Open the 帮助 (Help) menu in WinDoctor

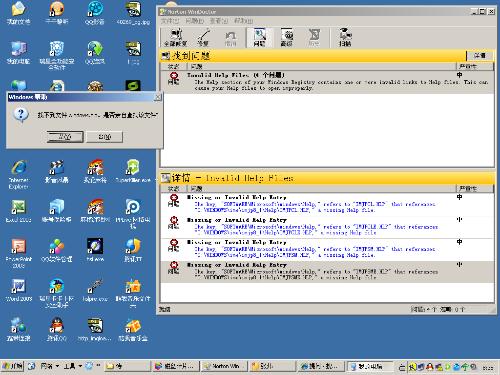[x=243, y=21]
